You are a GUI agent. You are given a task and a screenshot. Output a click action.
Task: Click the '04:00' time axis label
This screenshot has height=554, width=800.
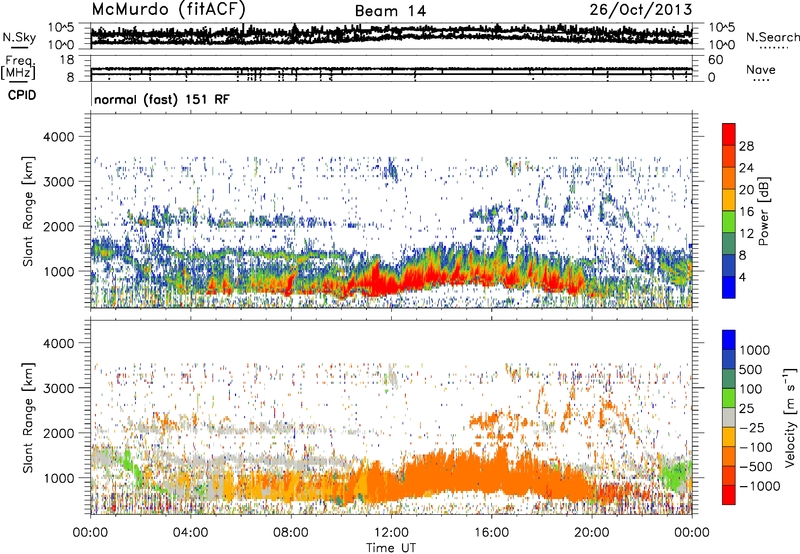(x=190, y=532)
